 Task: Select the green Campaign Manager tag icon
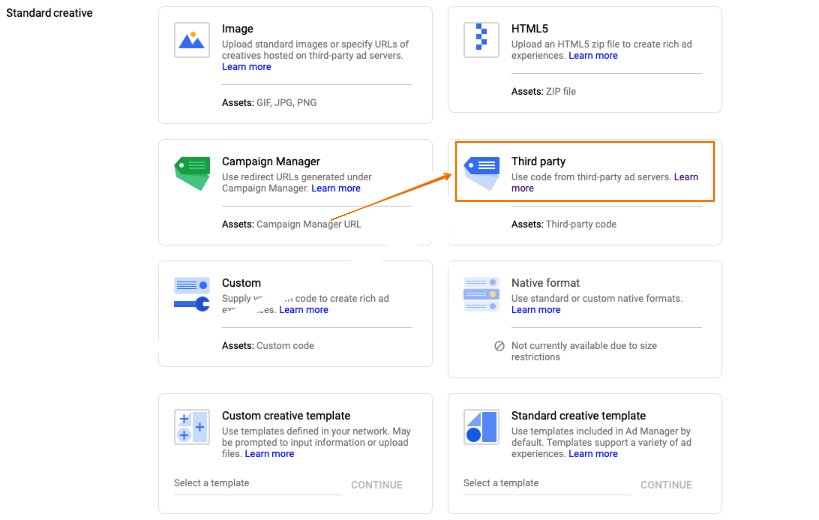click(191, 172)
